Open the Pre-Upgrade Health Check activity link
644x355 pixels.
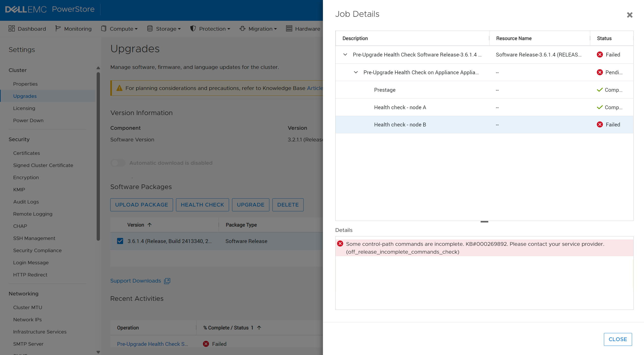tap(152, 344)
